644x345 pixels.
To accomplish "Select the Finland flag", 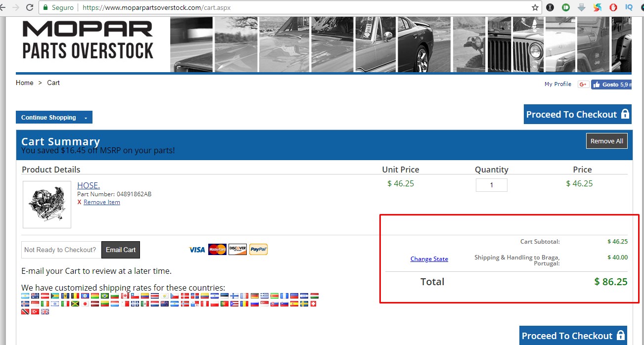I will pyautogui.click(x=234, y=296).
